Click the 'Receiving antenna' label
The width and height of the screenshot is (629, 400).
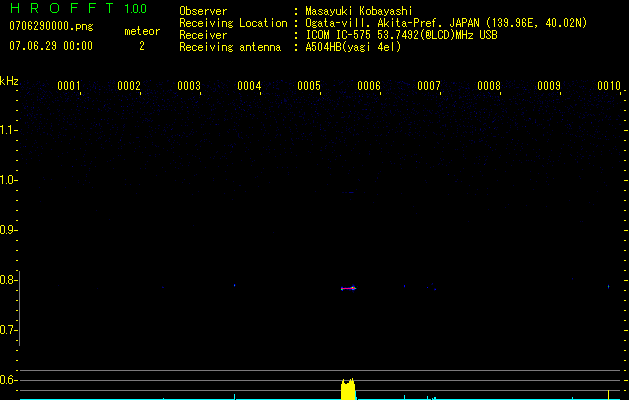[230, 47]
